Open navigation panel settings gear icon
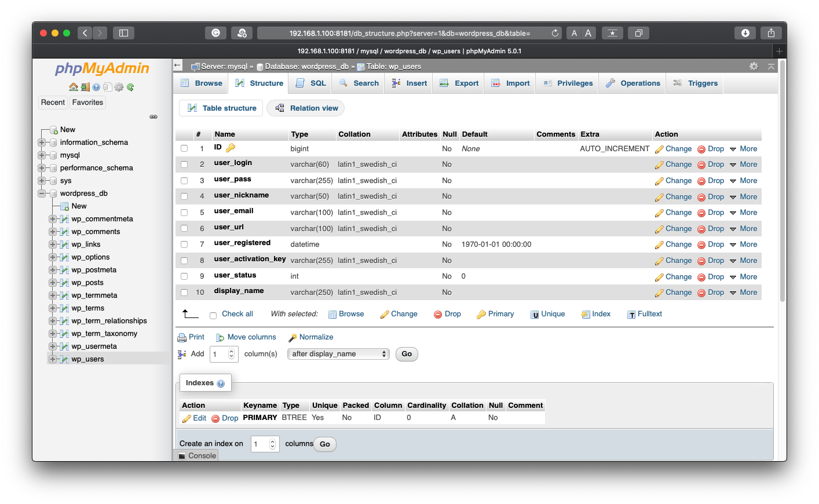This screenshot has height=504, width=819. coord(119,87)
